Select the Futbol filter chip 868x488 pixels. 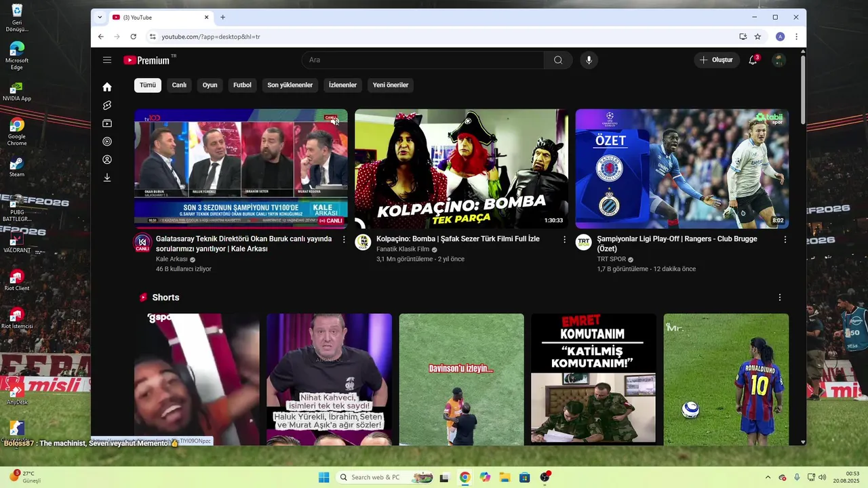242,85
